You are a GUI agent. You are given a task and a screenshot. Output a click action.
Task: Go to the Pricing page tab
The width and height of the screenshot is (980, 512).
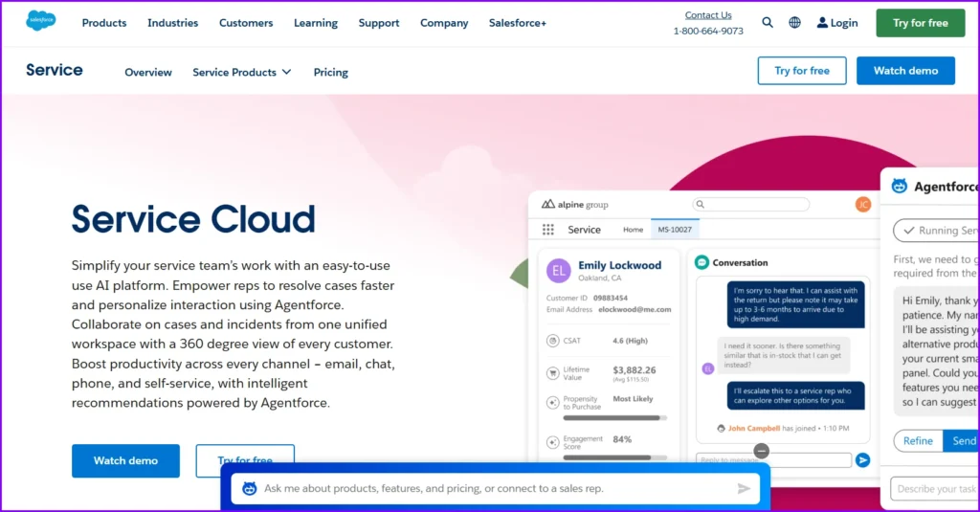(x=330, y=72)
